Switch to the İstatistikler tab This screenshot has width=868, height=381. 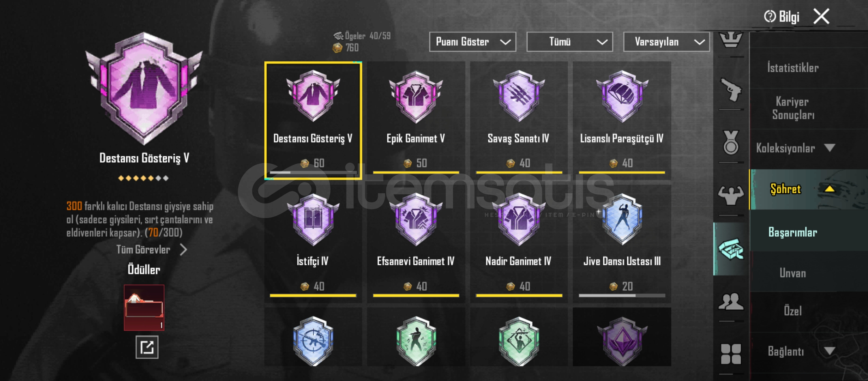(793, 67)
